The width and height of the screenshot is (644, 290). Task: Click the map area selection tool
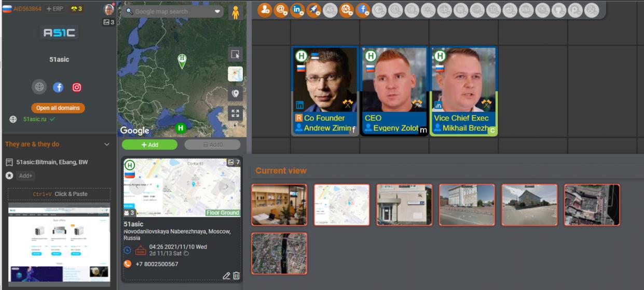[235, 55]
